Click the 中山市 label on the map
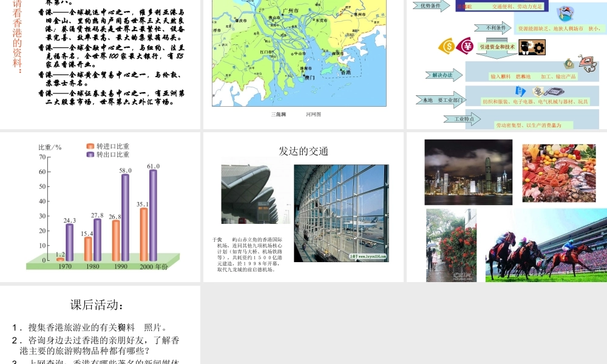 pos(300,53)
